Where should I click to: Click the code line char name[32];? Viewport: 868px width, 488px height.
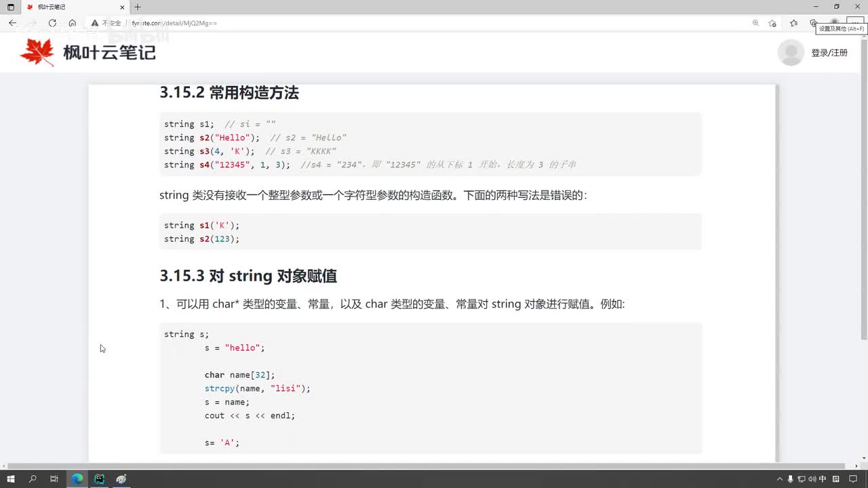click(240, 375)
